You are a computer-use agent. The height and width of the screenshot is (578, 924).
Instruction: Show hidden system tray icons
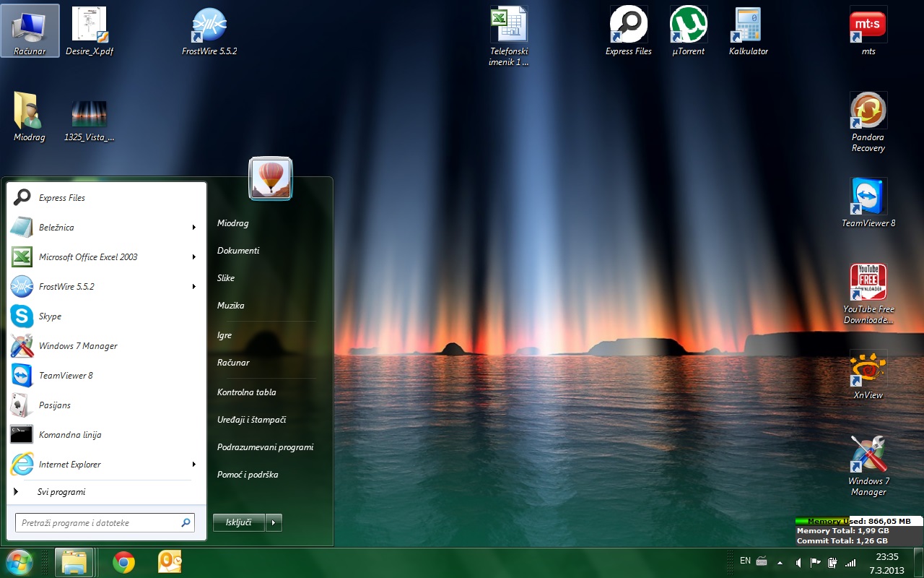(780, 562)
